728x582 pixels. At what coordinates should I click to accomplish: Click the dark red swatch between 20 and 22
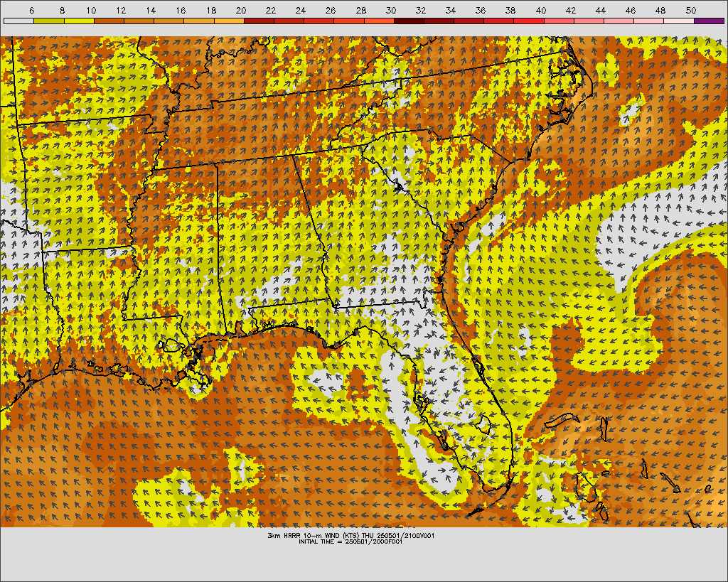[x=259, y=21]
